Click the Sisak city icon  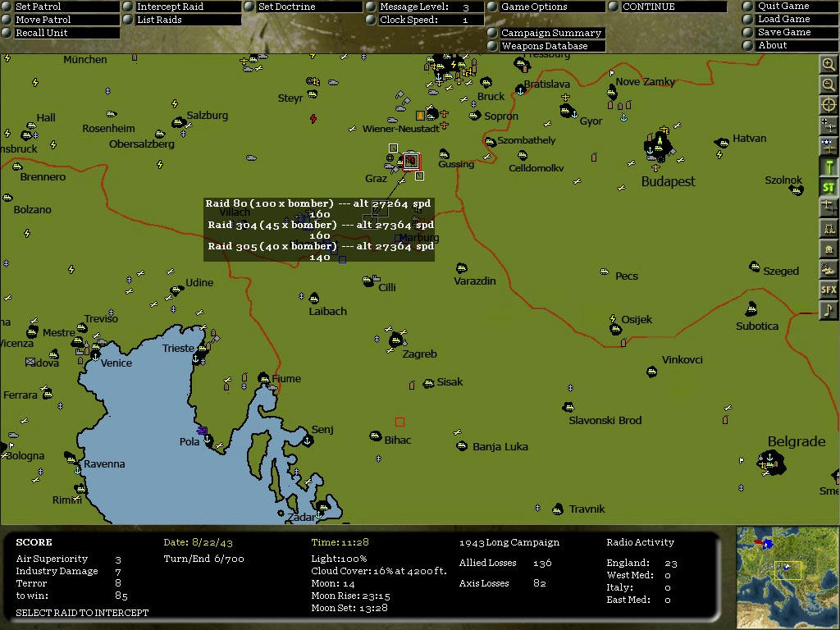click(428, 384)
